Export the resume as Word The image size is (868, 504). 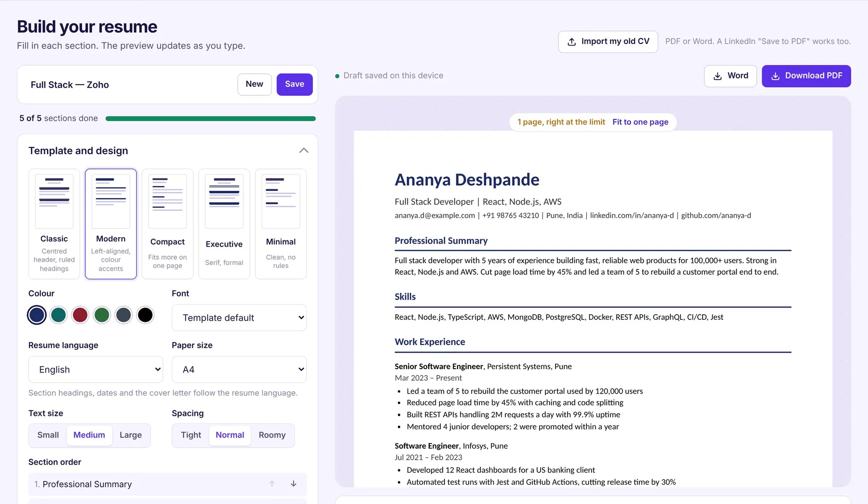coord(731,76)
